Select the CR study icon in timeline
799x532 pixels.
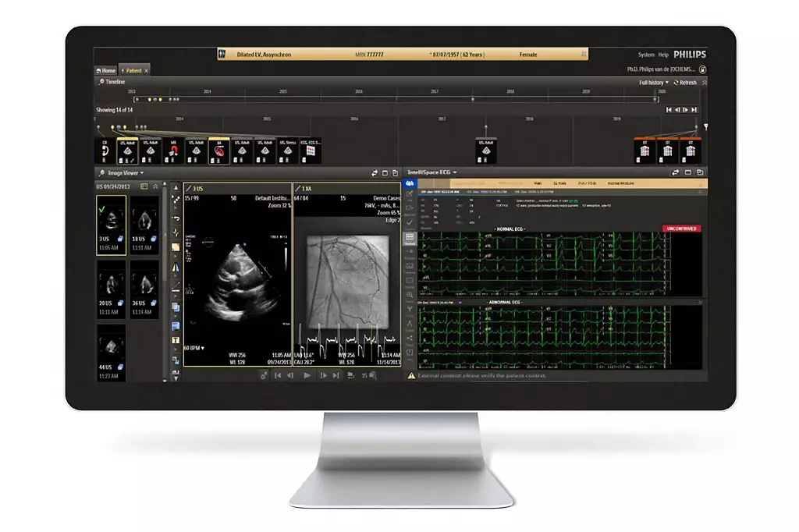pyautogui.click(x=105, y=151)
